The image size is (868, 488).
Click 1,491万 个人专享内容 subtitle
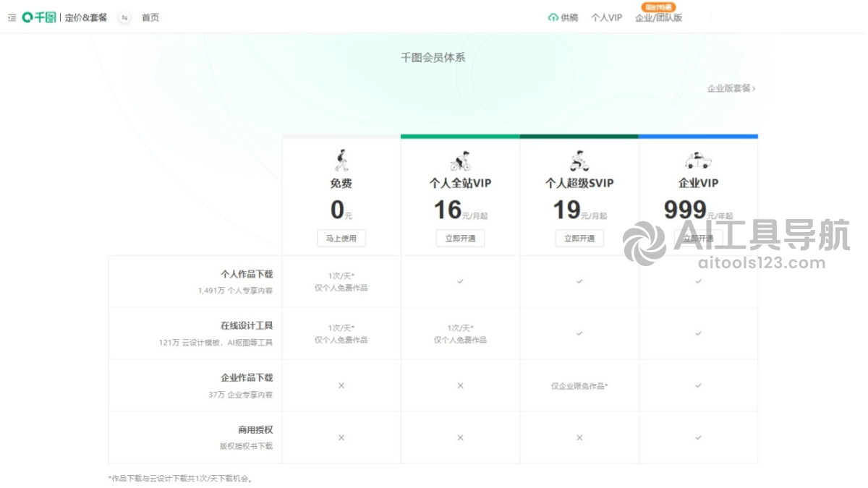point(236,291)
